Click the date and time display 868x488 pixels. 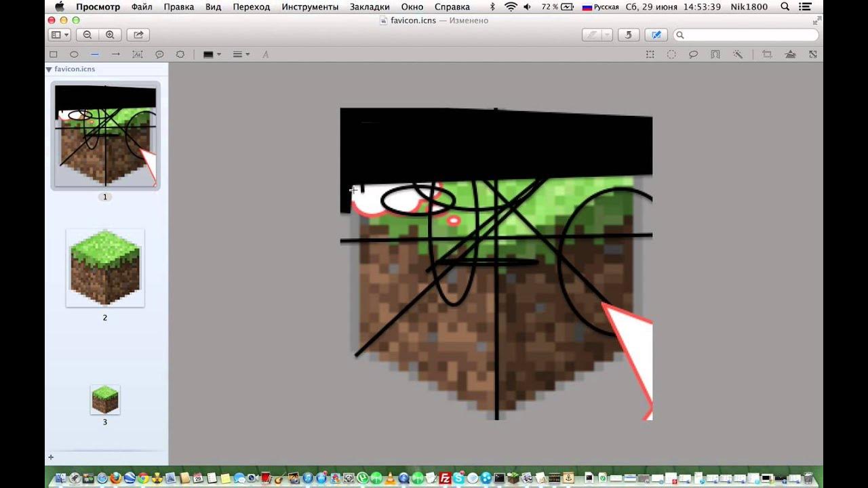(673, 7)
